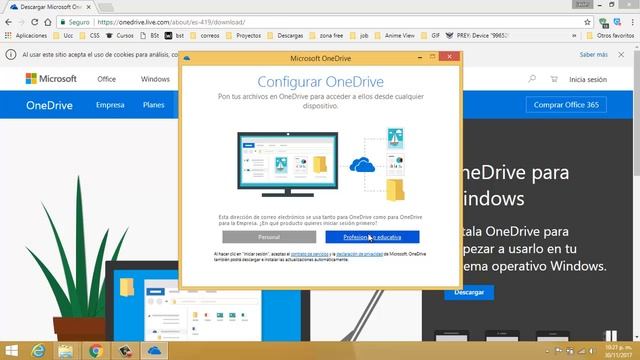Open the Windows menu item
The image size is (640, 360).
155,79
